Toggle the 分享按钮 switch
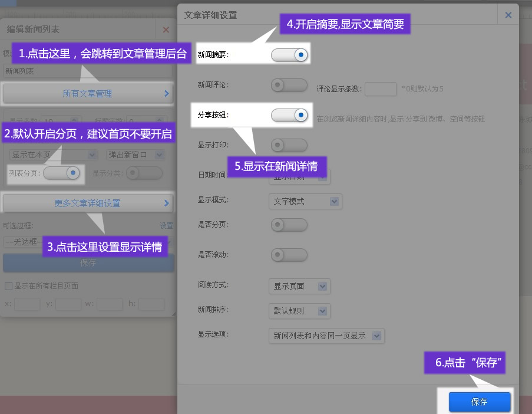Screen dimensions: 532x414 click(x=289, y=115)
